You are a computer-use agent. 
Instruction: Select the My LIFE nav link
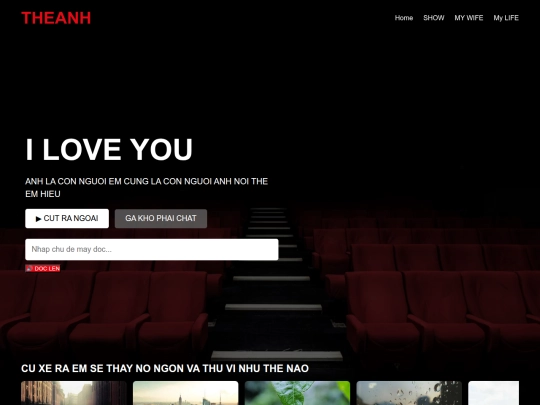click(506, 18)
